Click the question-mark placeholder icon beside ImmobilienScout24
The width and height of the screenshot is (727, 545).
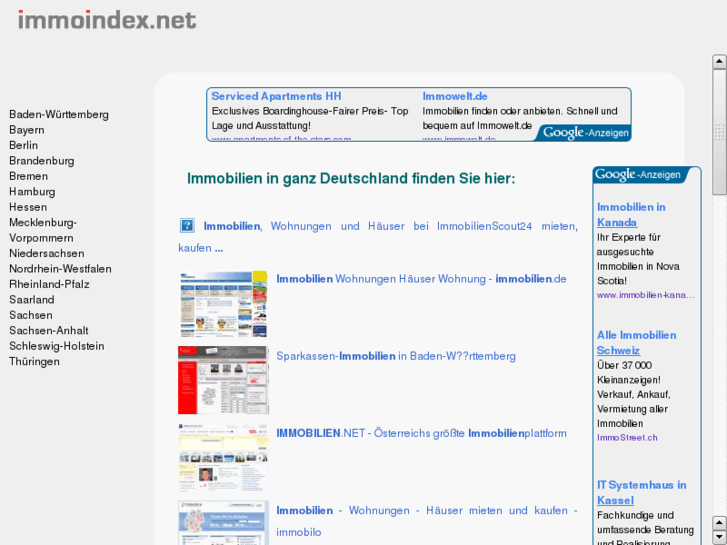click(x=187, y=226)
